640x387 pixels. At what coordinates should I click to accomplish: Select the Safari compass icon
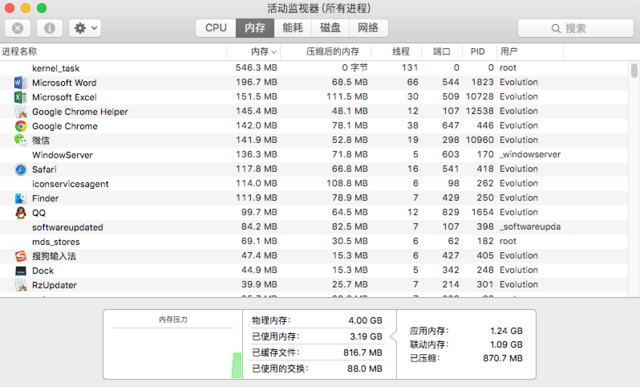coord(20,169)
